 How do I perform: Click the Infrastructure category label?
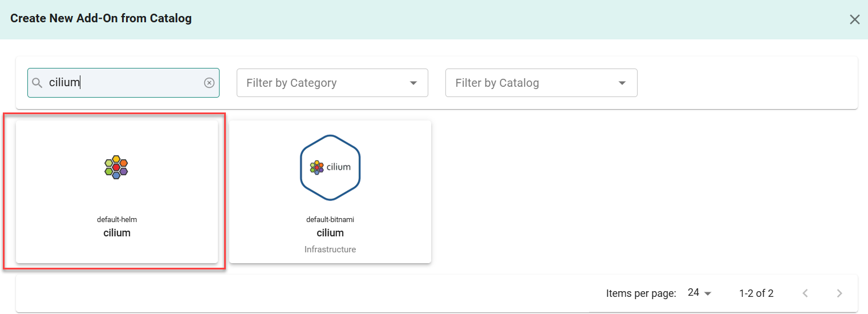coord(330,249)
